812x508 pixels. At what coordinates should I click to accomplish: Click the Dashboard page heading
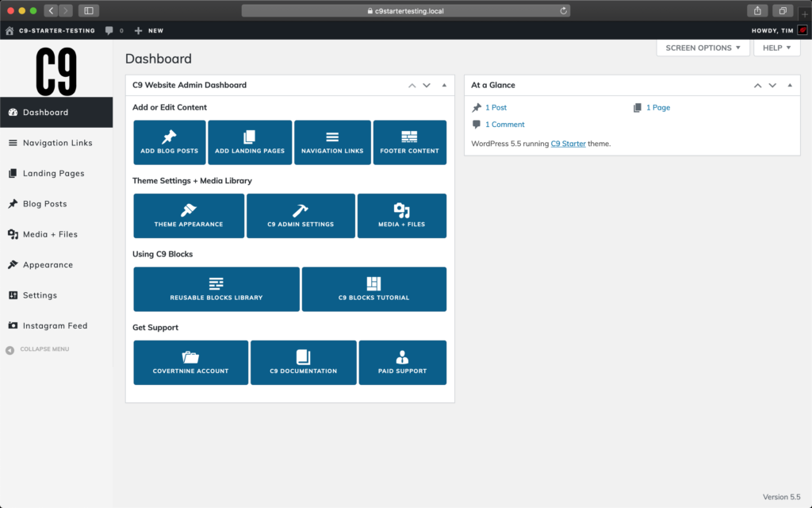[159, 59]
